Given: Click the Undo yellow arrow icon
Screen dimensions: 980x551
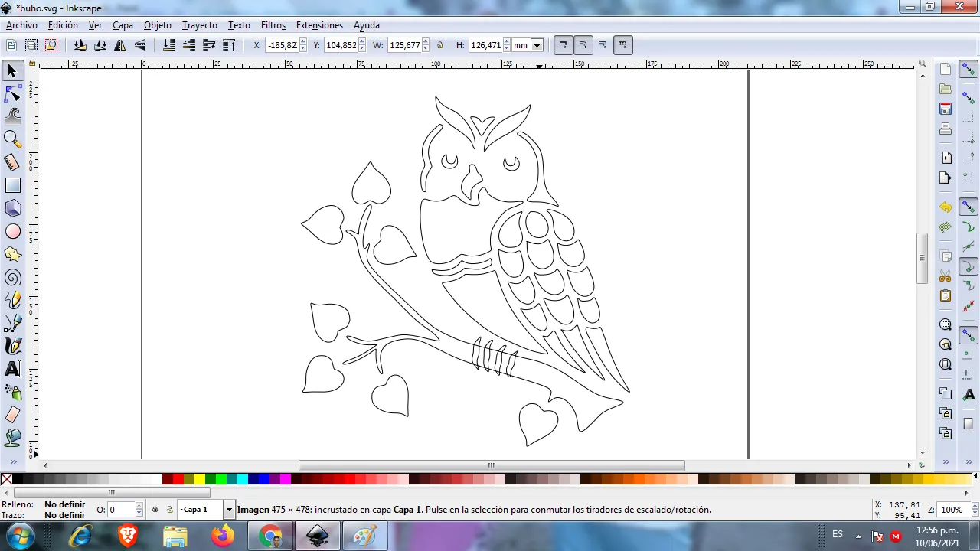Looking at the screenshot, I should 946,207.
